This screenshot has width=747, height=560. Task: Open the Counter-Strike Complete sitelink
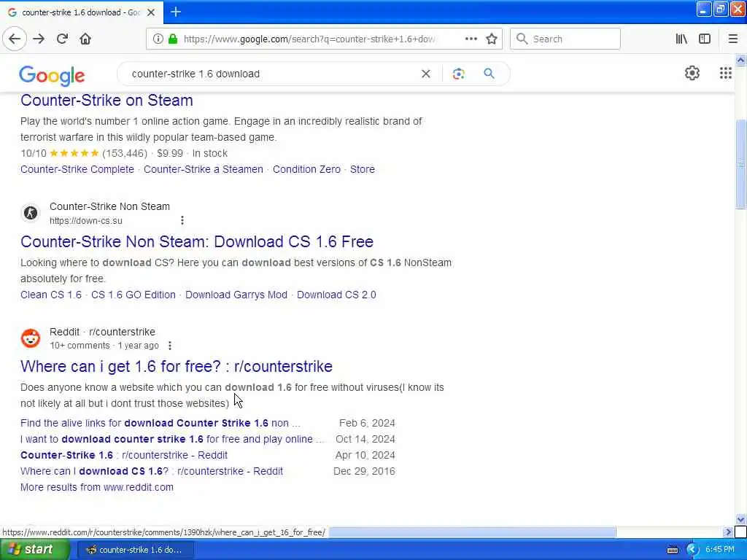77,169
